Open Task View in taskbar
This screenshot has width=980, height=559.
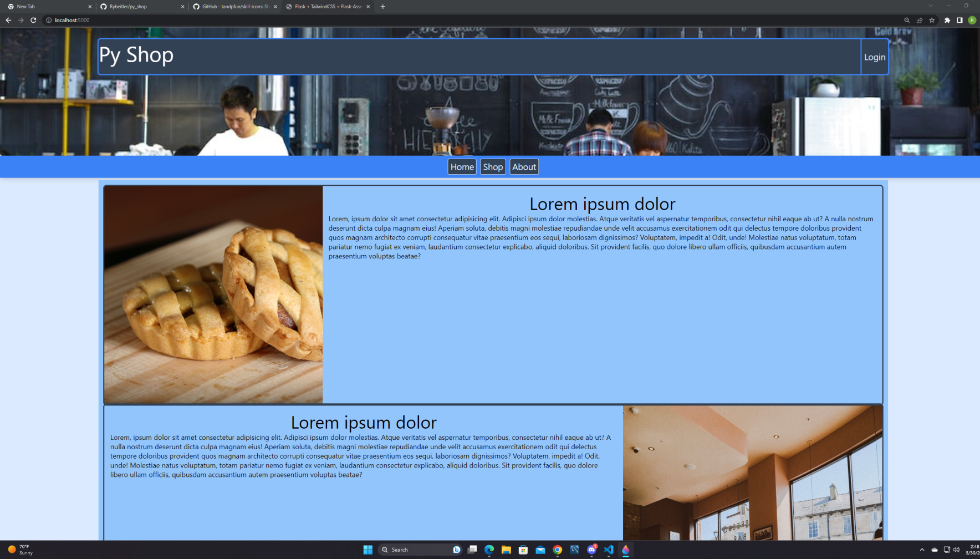(472, 550)
